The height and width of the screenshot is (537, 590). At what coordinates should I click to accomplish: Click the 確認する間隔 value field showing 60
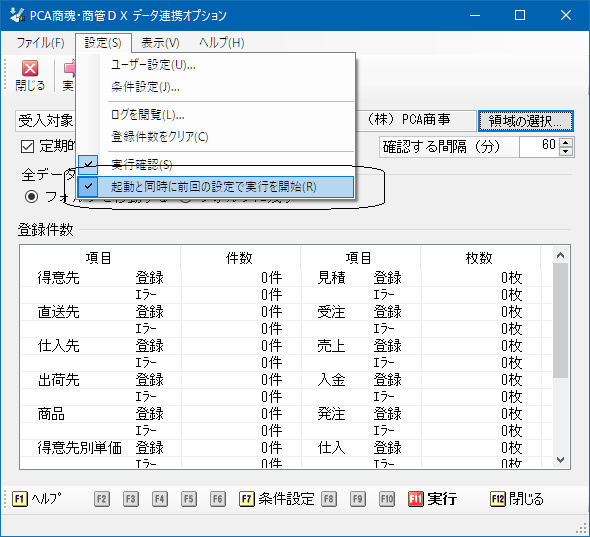click(x=539, y=146)
